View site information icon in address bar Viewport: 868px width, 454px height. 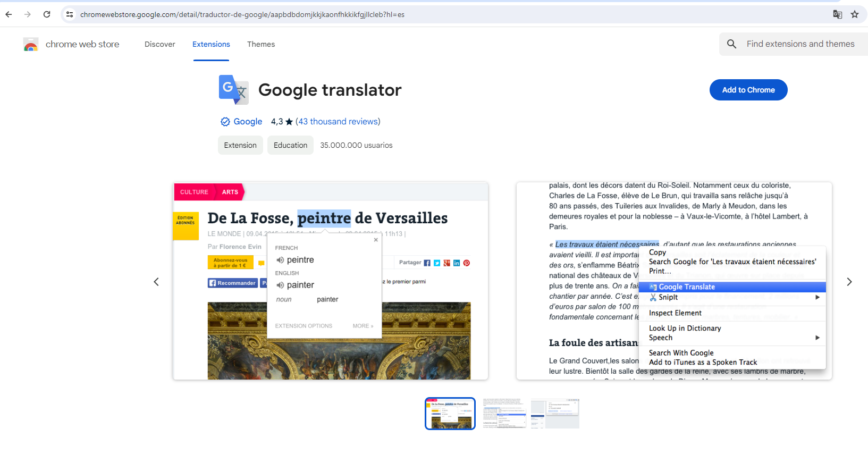[70, 14]
